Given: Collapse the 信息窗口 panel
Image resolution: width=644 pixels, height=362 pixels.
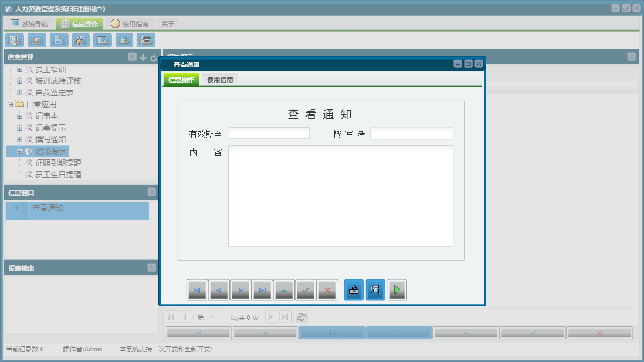Looking at the screenshot, I should [x=151, y=192].
